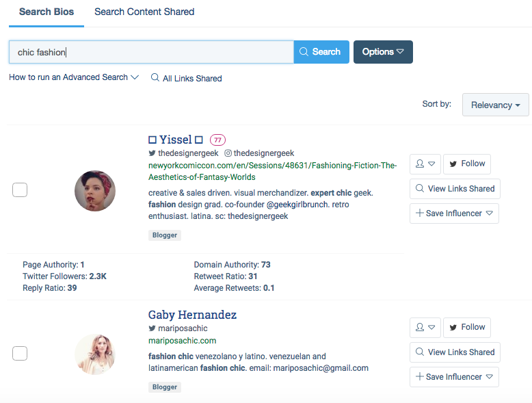Open Yissel's profile photo
Viewport: 532px width, 403px height.
(x=95, y=191)
